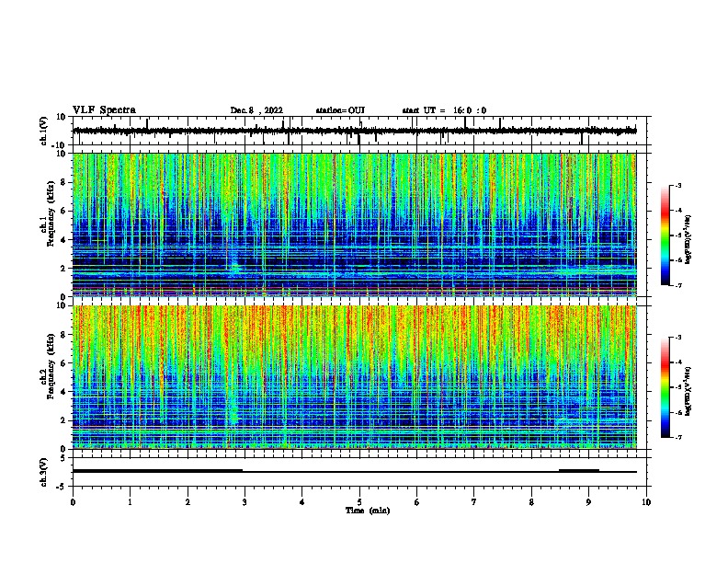Click the time axis tick label "1"

pos(130,502)
